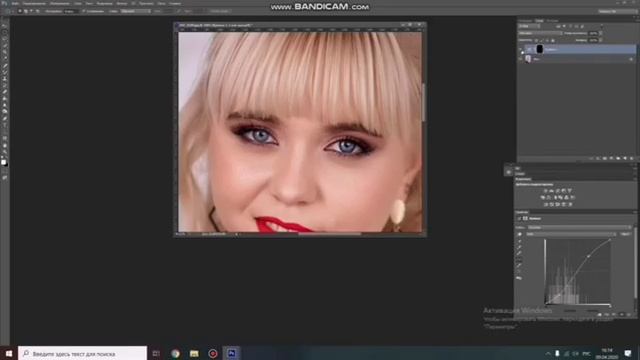Add an Invert adjustment from Adjustments panel

(x=545, y=204)
